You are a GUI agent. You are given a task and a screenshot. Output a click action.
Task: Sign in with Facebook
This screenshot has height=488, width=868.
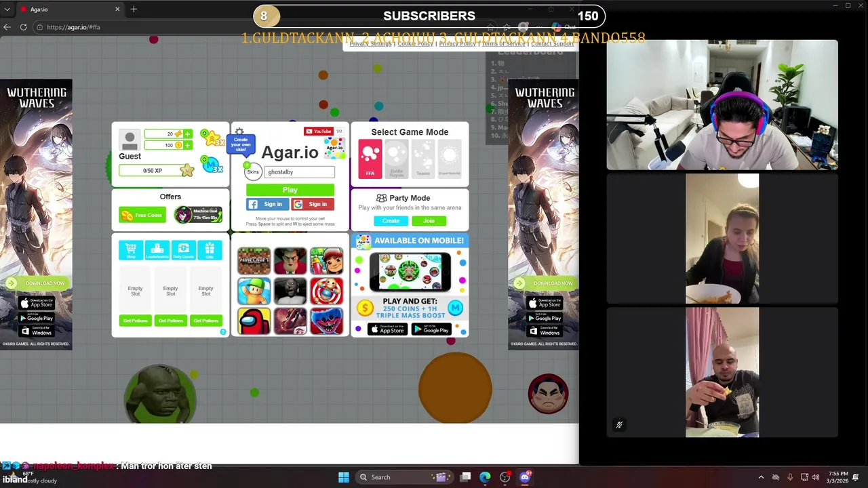coord(268,204)
